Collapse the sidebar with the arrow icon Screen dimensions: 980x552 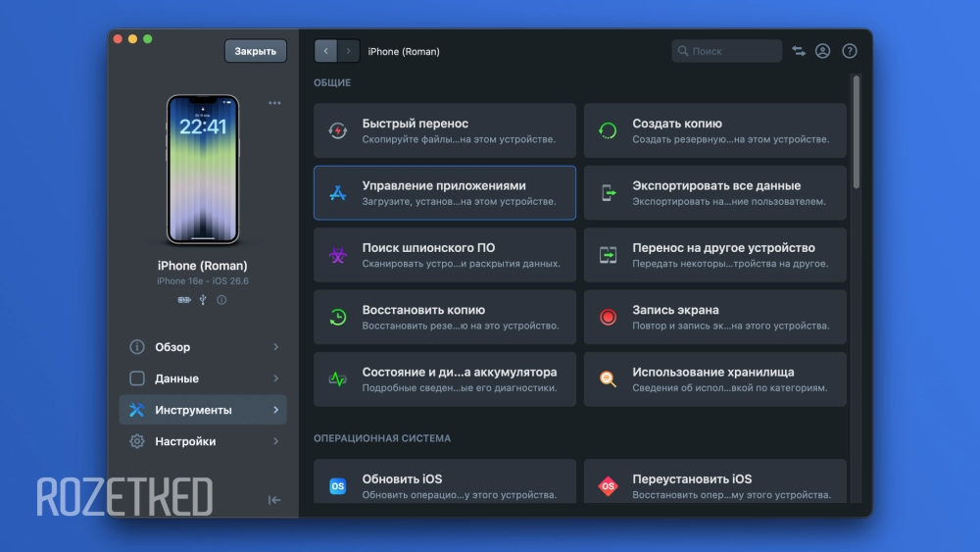click(274, 500)
